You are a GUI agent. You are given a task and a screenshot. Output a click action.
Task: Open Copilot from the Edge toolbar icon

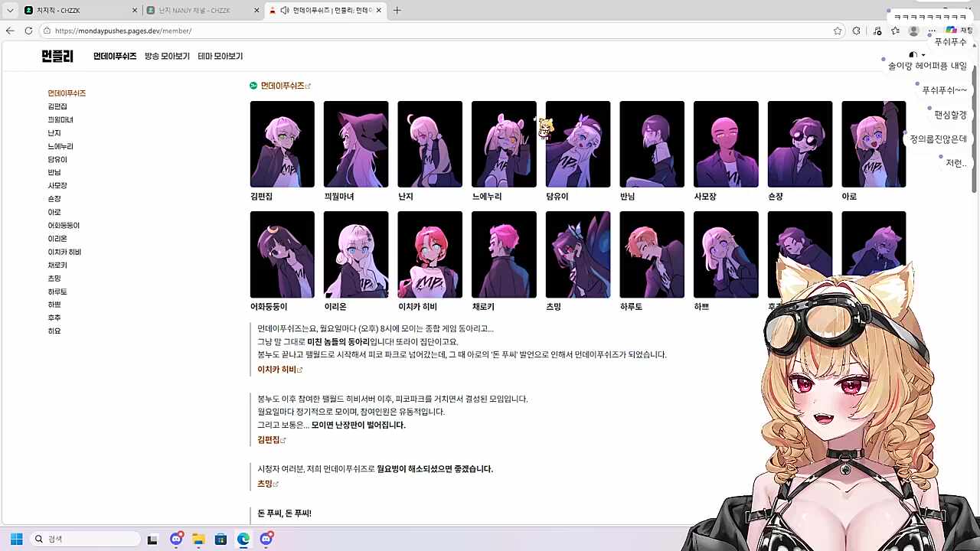click(x=952, y=31)
